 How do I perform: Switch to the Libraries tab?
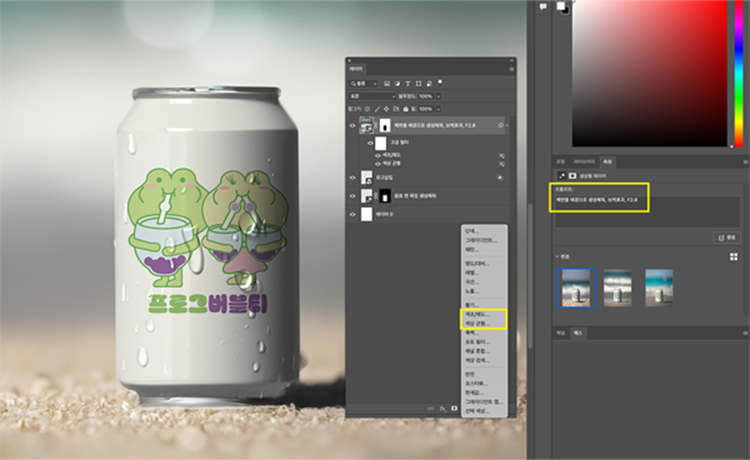coord(584,162)
